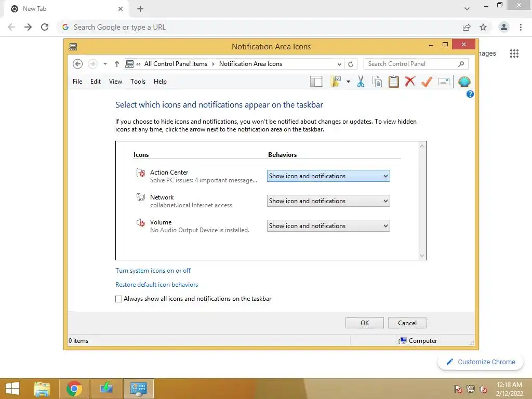Open Volume behavior dropdown
The width and height of the screenshot is (532, 399).
pyautogui.click(x=328, y=226)
